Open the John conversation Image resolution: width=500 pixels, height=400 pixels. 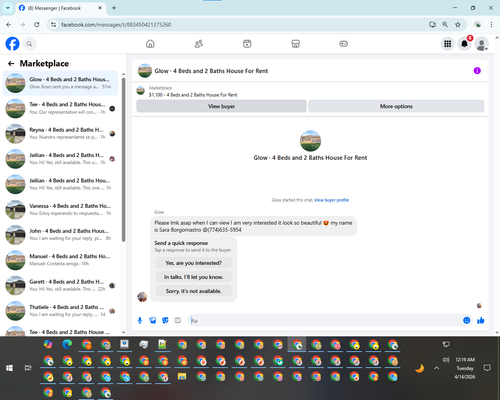click(60, 235)
